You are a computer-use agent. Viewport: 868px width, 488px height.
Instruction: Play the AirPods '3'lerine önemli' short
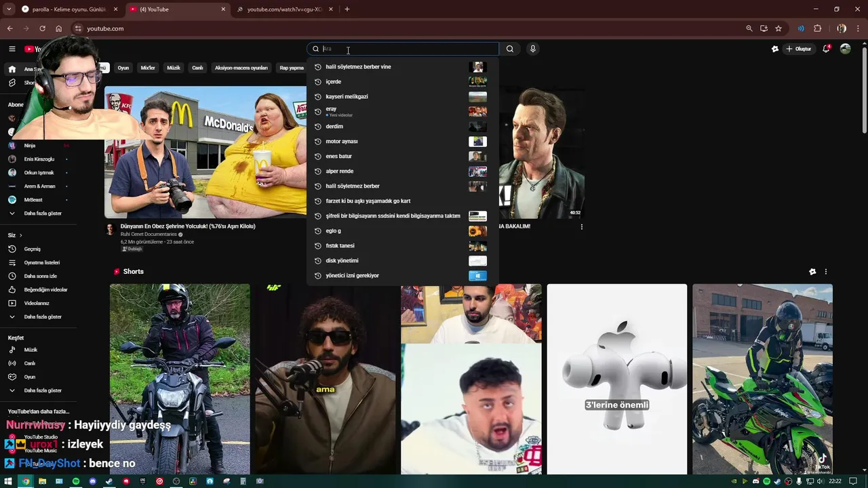(617, 379)
